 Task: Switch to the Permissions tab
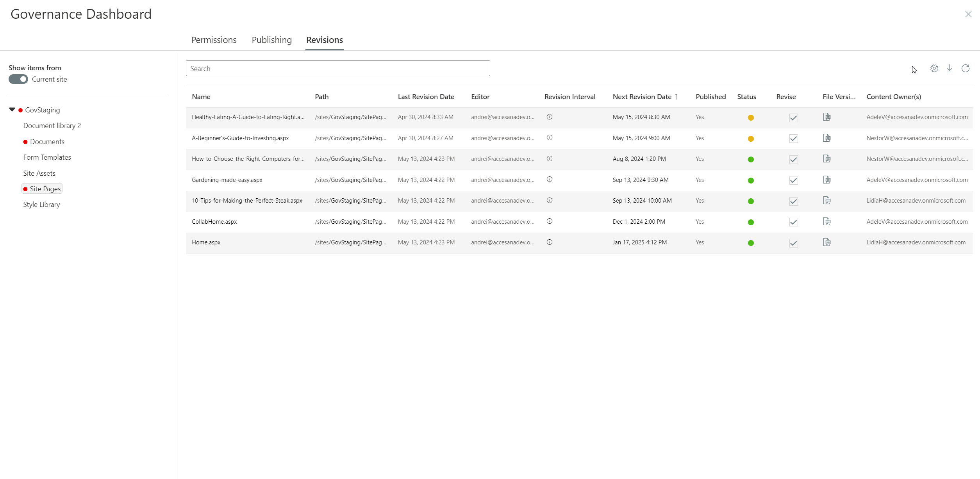(214, 40)
